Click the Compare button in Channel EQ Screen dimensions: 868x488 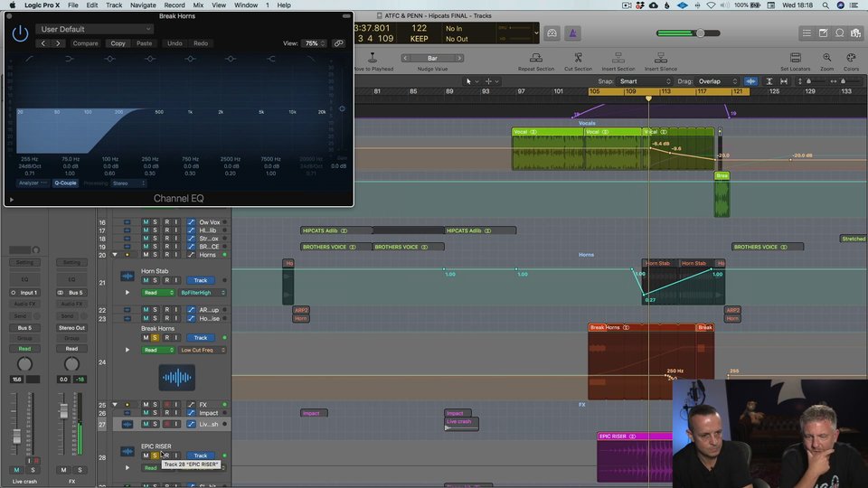(x=85, y=43)
